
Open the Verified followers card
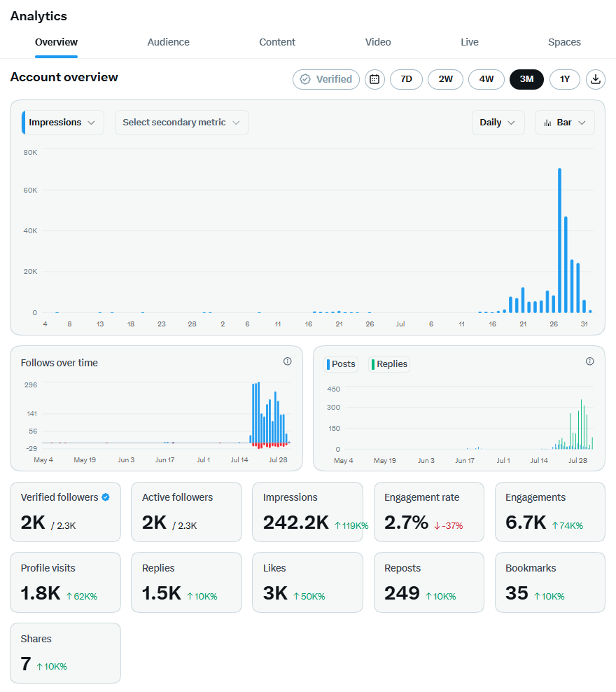(65, 512)
